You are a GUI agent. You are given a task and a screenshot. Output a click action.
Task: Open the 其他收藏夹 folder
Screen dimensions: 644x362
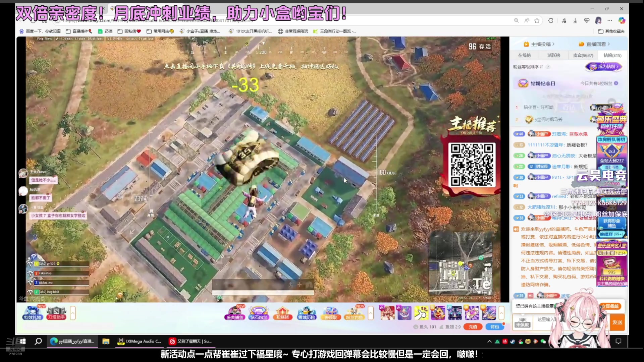(611, 31)
